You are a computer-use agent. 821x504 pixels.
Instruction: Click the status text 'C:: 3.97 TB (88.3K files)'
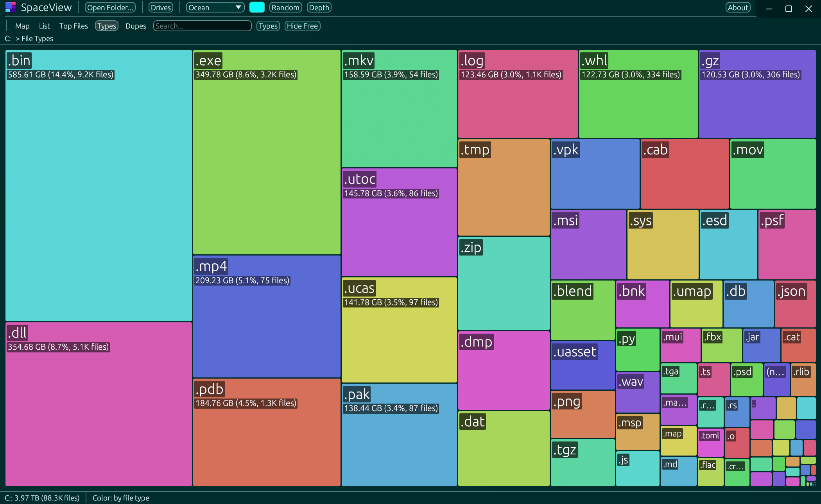(42, 498)
